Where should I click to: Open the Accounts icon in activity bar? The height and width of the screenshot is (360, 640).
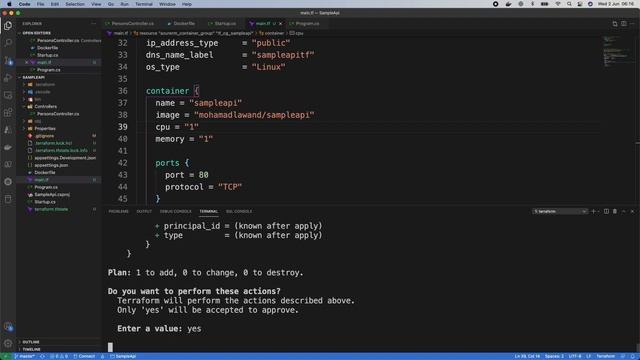coord(8,326)
